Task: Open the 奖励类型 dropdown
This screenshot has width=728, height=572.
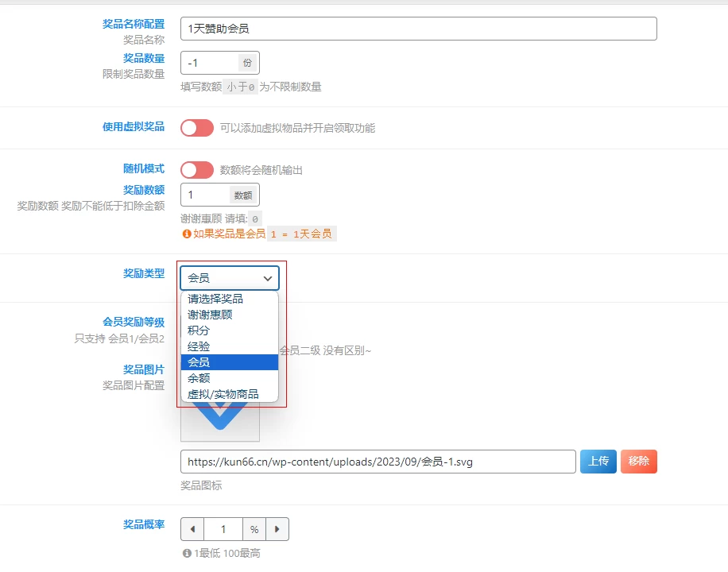Action: coord(229,277)
